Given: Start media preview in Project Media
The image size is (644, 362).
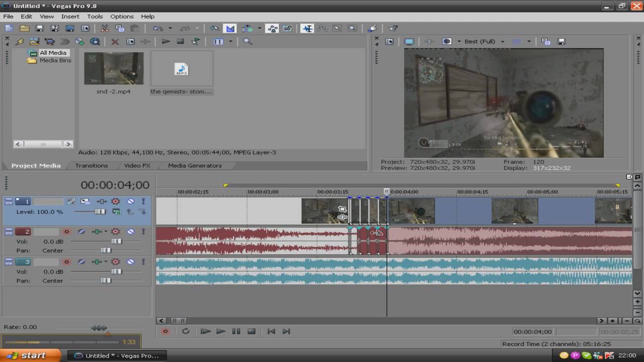Looking at the screenshot, I should (x=166, y=42).
